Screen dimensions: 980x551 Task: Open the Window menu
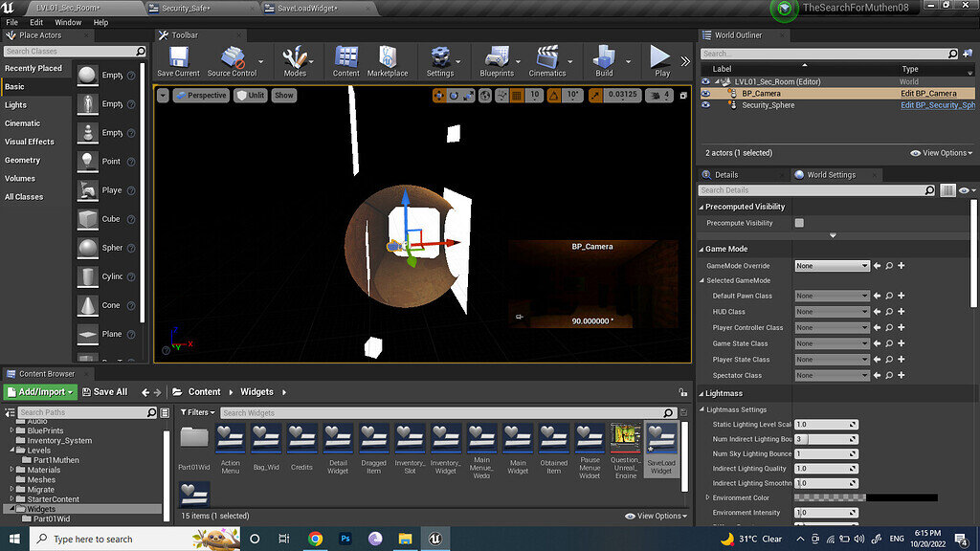(68, 22)
